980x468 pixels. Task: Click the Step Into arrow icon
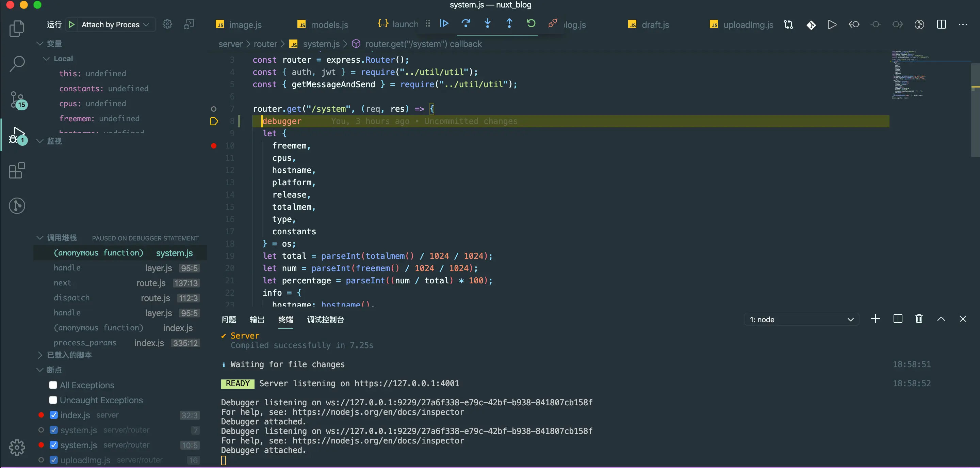pyautogui.click(x=487, y=24)
